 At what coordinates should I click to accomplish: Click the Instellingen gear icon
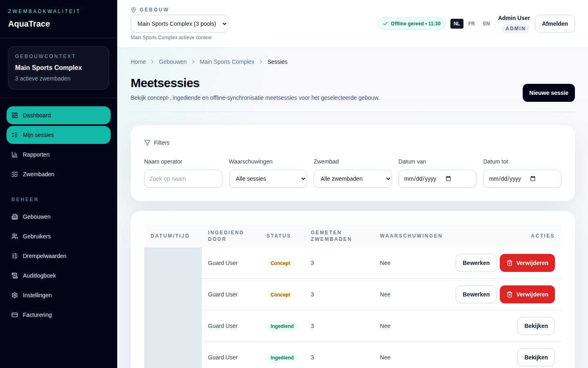[15, 295]
